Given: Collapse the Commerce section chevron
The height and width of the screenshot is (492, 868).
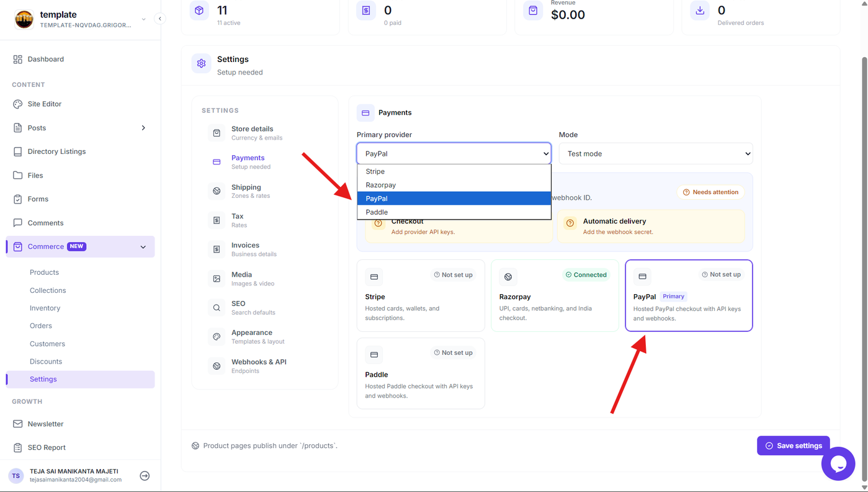Looking at the screenshot, I should pyautogui.click(x=143, y=247).
